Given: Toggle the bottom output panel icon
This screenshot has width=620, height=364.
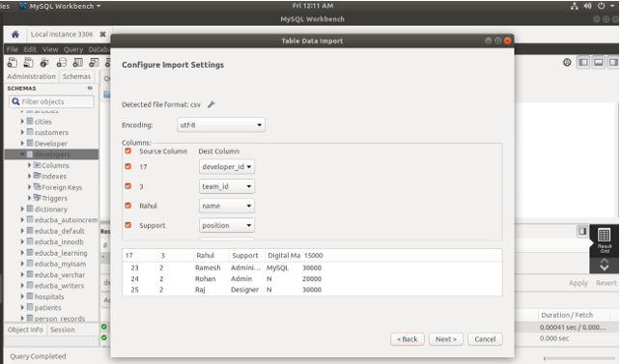Looking at the screenshot, I should pyautogui.click(x=599, y=63).
